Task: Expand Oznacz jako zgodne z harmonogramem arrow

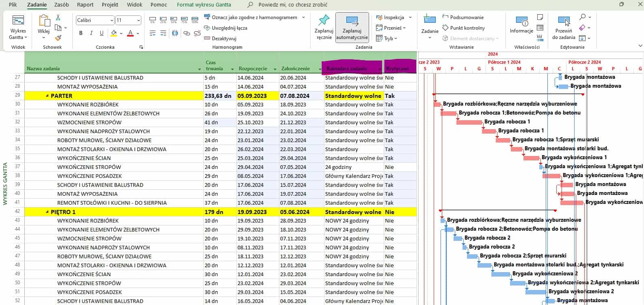Action: (x=303, y=17)
